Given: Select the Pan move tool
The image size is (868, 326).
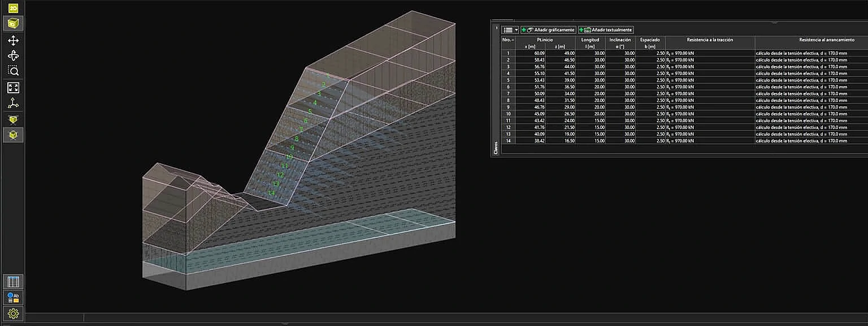Looking at the screenshot, I should coord(13,40).
